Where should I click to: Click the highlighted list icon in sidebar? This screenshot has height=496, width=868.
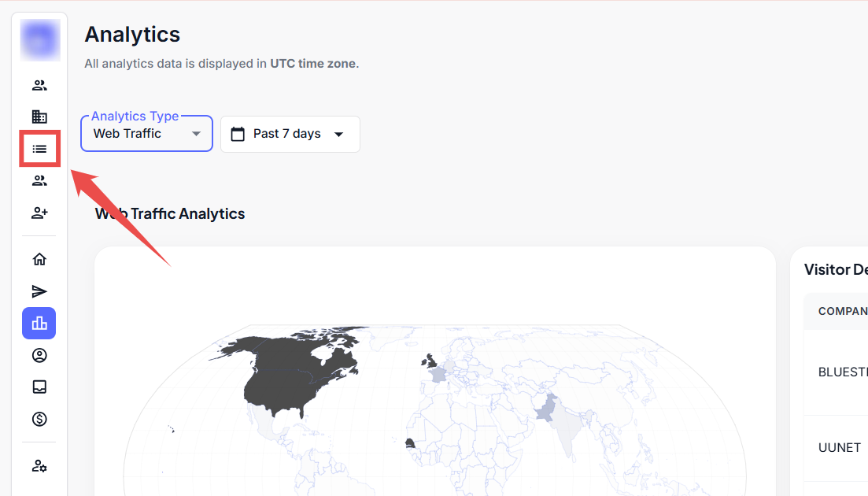click(x=39, y=148)
